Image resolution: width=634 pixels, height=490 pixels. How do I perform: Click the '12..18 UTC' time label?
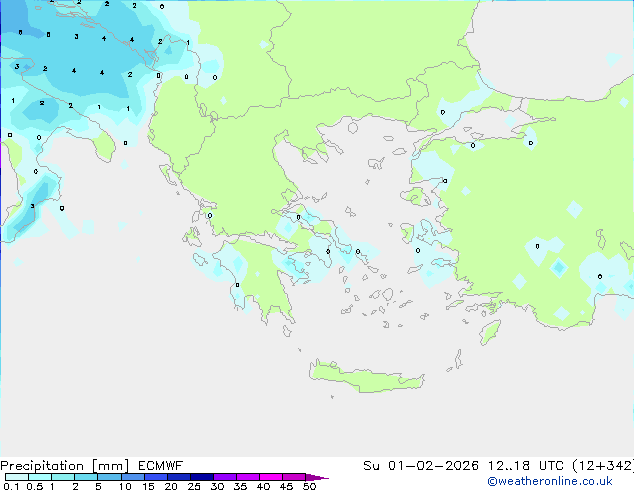pyautogui.click(x=526, y=466)
